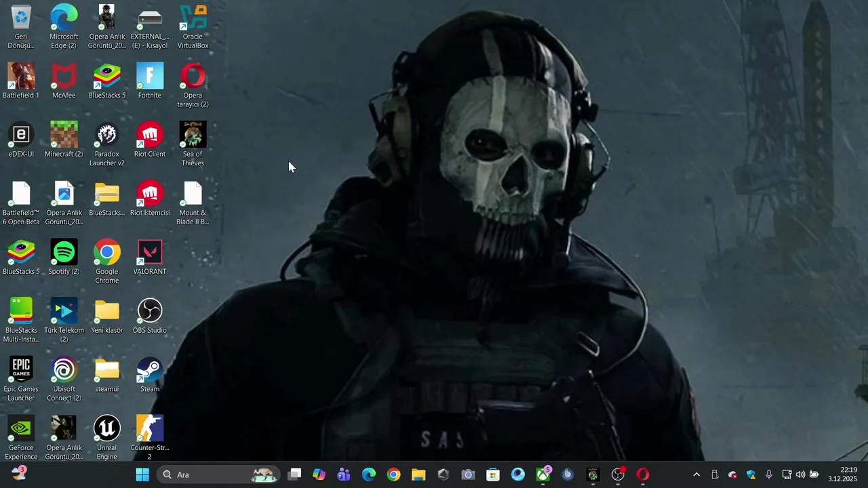Open File Explorer on the taskbar
This screenshot has width=868, height=488.
[418, 474]
